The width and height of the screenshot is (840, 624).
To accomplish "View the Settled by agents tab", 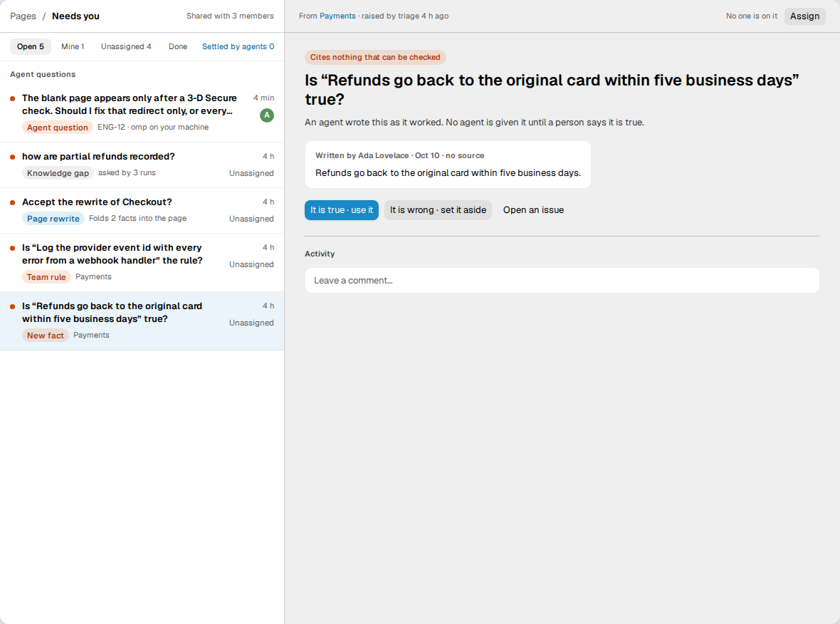I will pos(238,46).
